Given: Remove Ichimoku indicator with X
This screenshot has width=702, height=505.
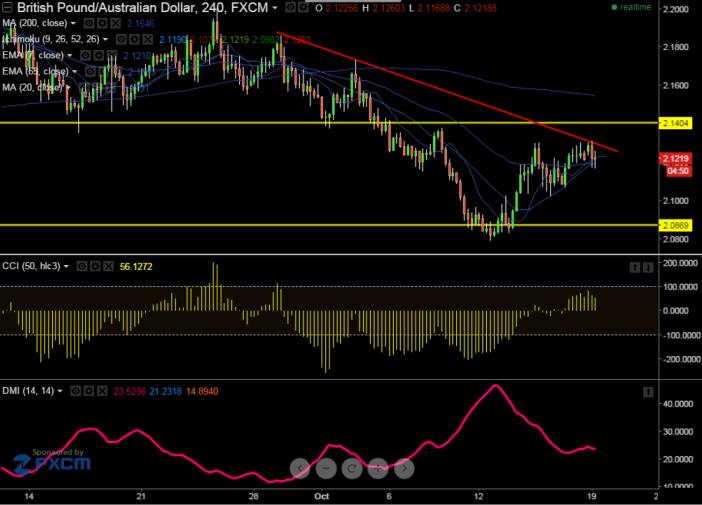Looking at the screenshot, I should [x=148, y=39].
